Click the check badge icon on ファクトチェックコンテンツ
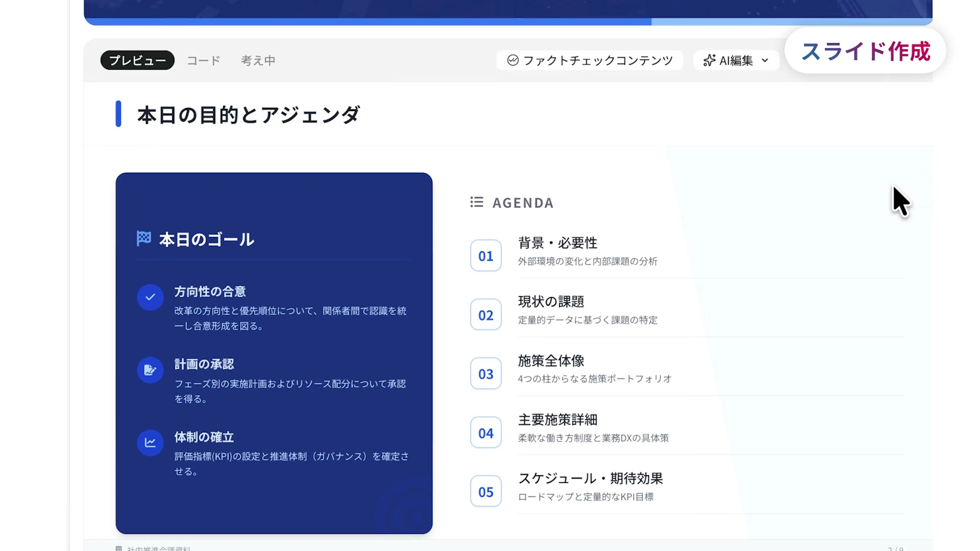Image resolution: width=980 pixels, height=551 pixels. (x=512, y=60)
